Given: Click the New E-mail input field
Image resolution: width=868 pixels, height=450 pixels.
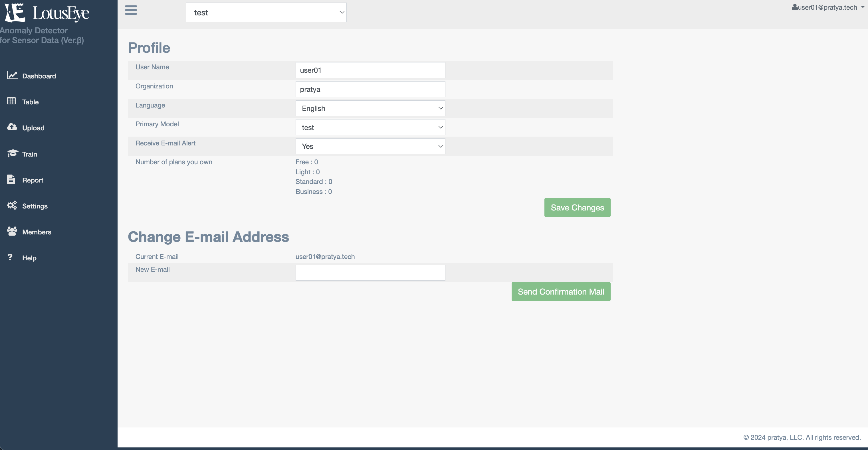Looking at the screenshot, I should click(370, 273).
